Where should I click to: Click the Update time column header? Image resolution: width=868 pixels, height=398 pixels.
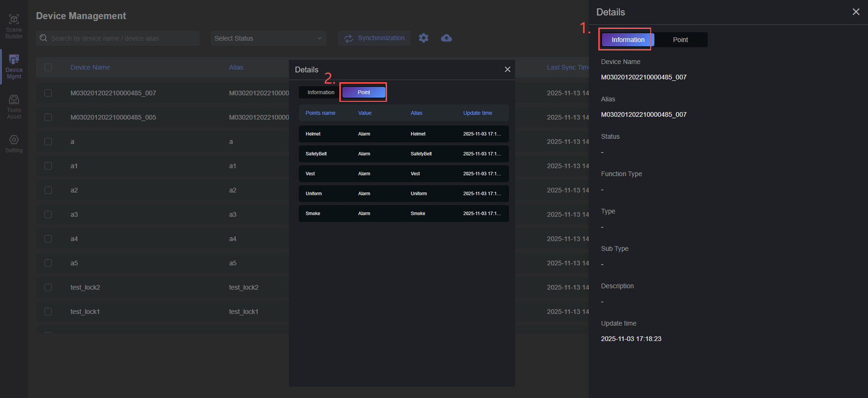477,113
